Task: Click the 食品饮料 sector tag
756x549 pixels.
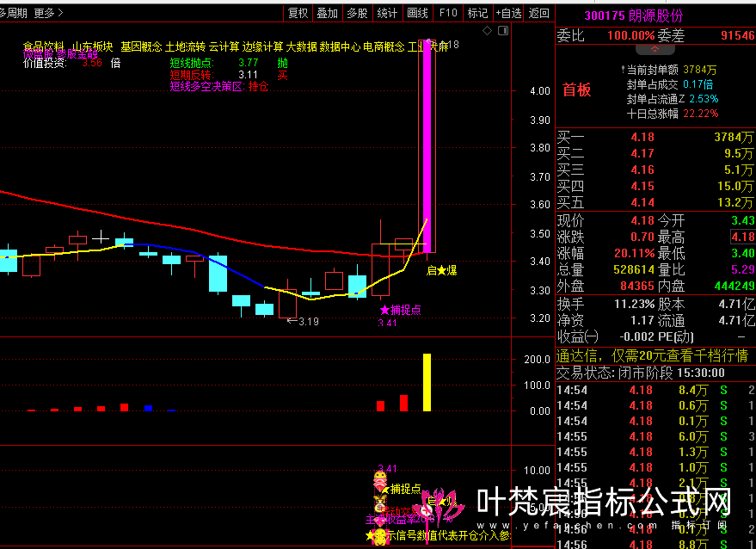Action: point(43,46)
